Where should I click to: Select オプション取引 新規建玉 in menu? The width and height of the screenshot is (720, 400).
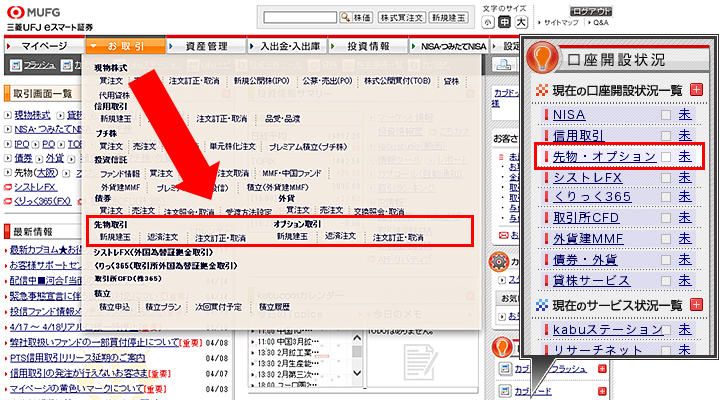(x=292, y=237)
